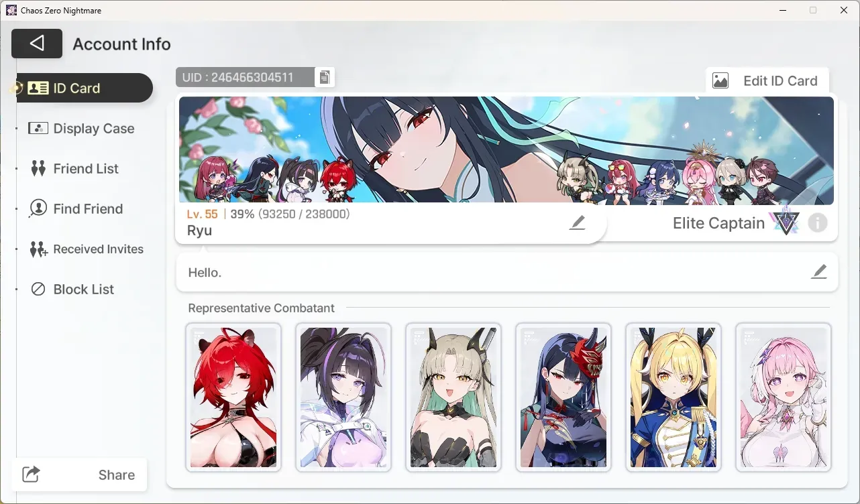This screenshot has width=860, height=504.
Task: Switch to the Friend List section
Action: click(74, 168)
